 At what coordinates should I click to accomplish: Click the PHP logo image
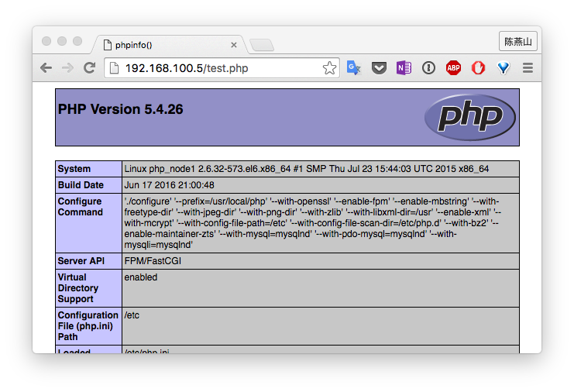click(x=470, y=117)
